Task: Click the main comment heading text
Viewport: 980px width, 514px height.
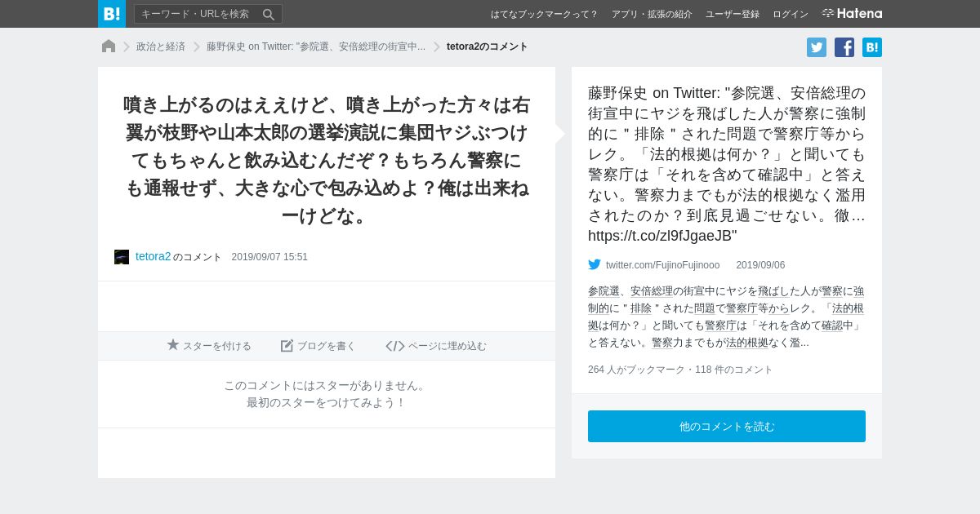Action: 327,161
